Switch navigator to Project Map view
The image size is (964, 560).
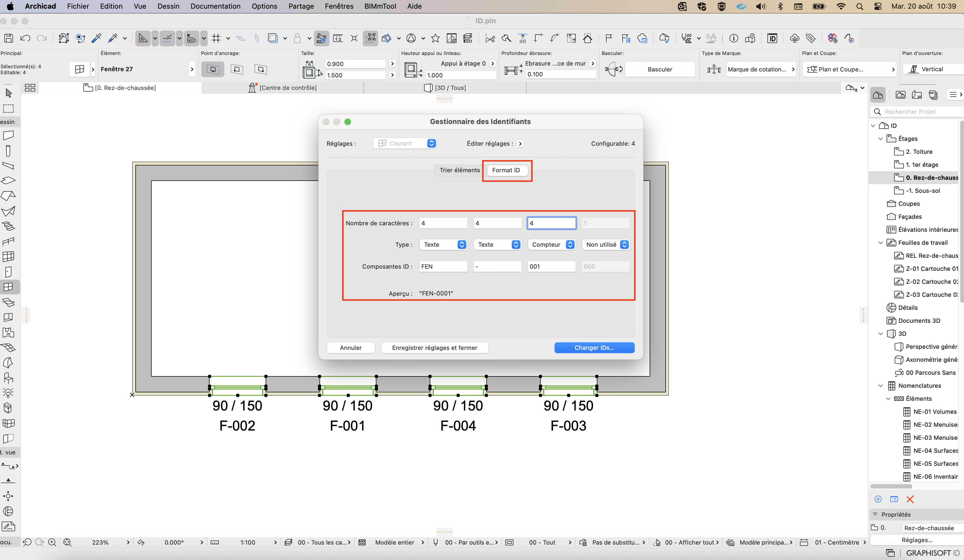pos(878,95)
